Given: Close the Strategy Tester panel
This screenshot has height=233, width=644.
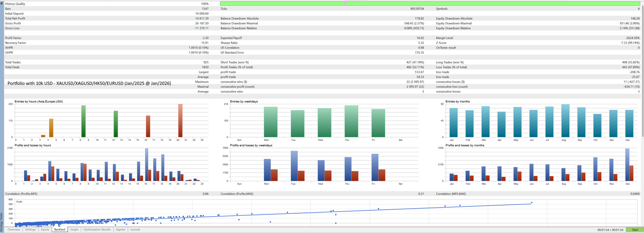Looking at the screenshot, I should click(2, 3).
